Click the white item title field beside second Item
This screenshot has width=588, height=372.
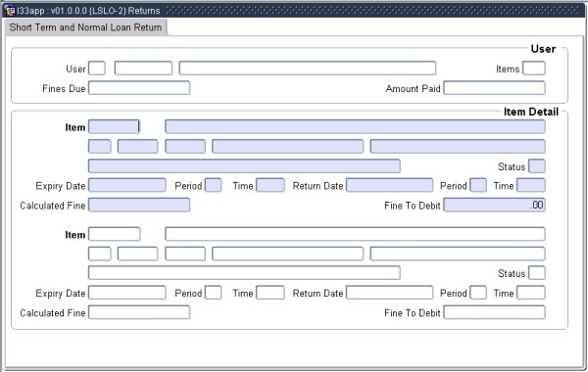click(x=355, y=234)
